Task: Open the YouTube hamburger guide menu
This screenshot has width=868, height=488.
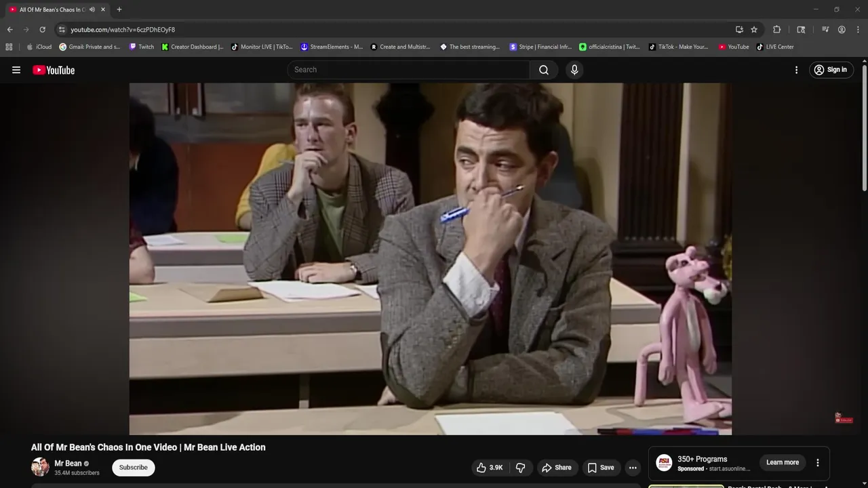Action: tap(16, 70)
